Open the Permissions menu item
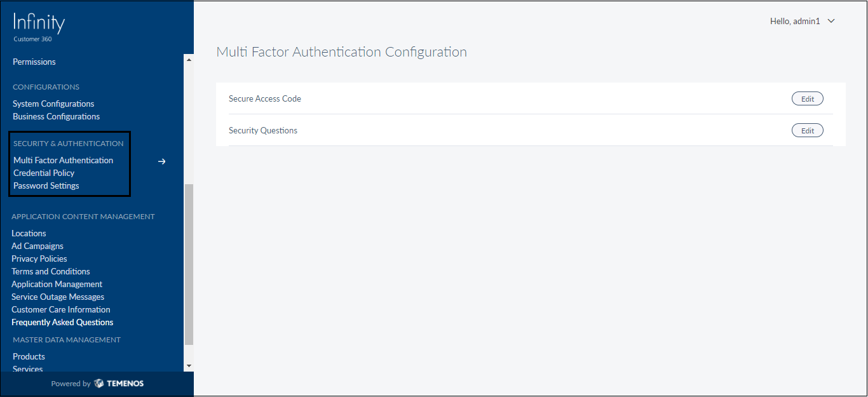The image size is (868, 397). pyautogui.click(x=34, y=62)
